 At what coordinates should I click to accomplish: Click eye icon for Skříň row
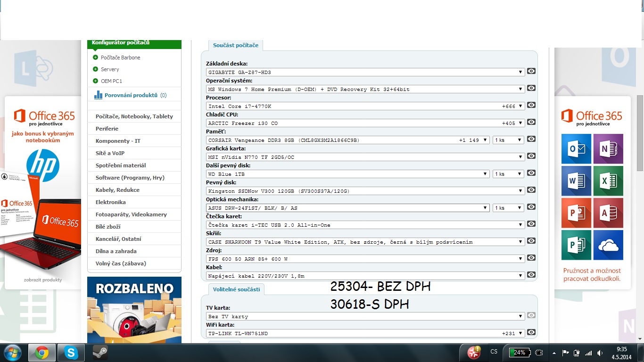point(531,241)
